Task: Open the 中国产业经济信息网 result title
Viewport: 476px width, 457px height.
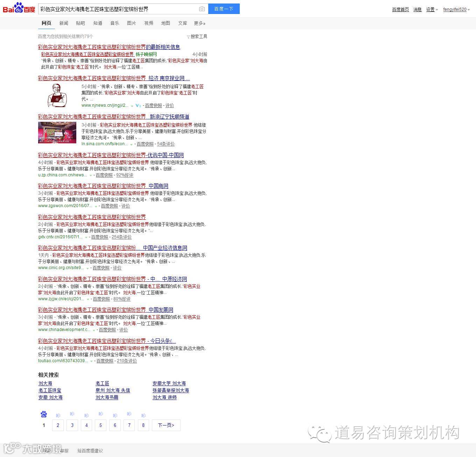Action: [x=113, y=248]
